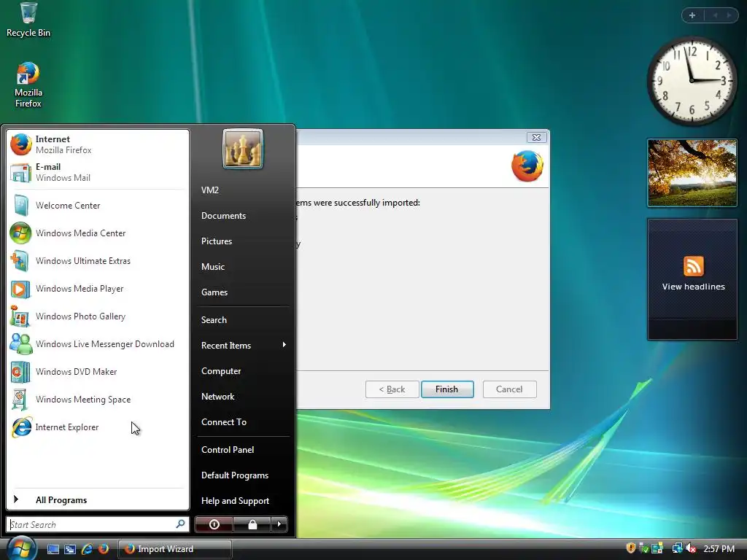Close the Import Wizard dialog
Viewport: 747px width, 560px height.
(536, 138)
